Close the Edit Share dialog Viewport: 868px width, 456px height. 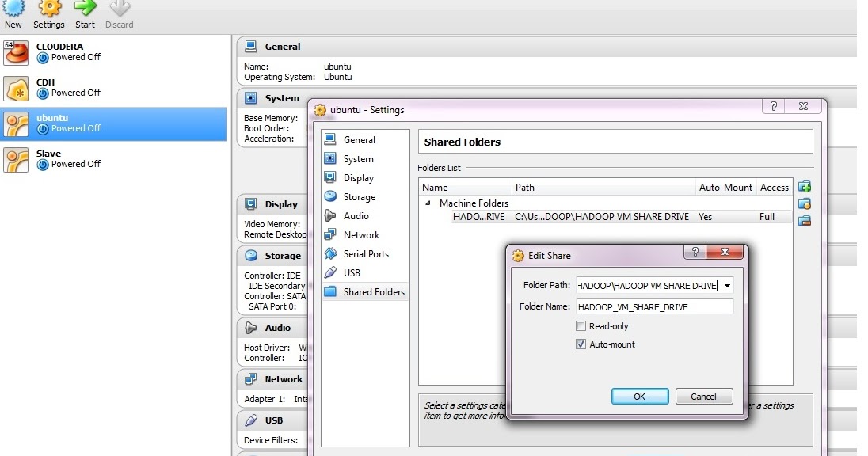725,253
